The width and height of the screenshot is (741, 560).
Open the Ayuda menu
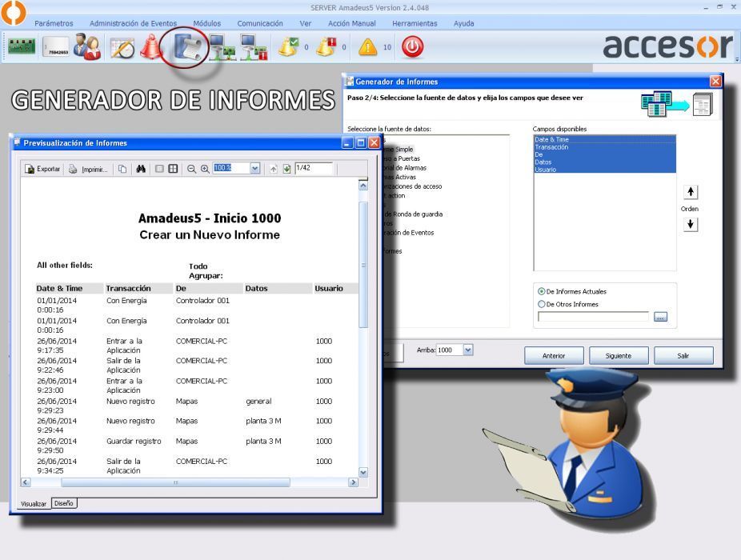[x=463, y=23]
